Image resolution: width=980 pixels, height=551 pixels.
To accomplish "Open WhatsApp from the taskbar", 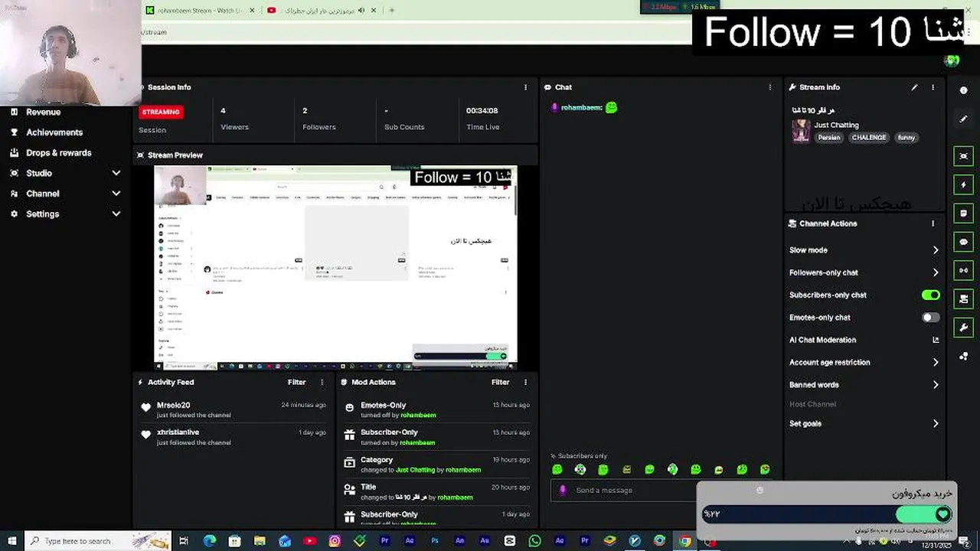I will coord(534,541).
